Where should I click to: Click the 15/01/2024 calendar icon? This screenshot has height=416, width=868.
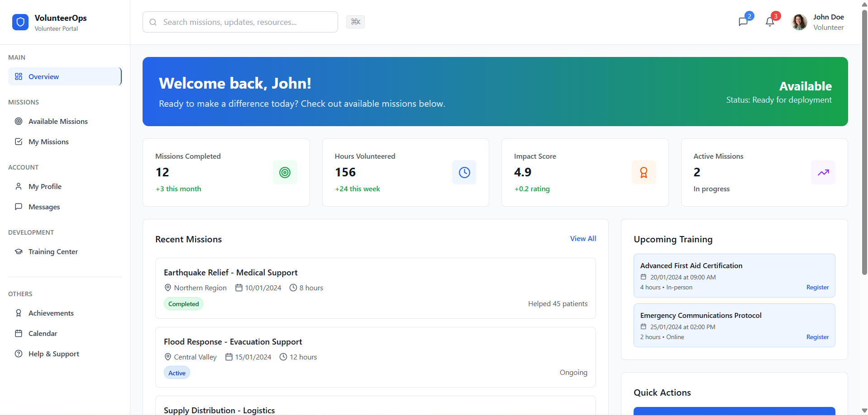tap(229, 357)
